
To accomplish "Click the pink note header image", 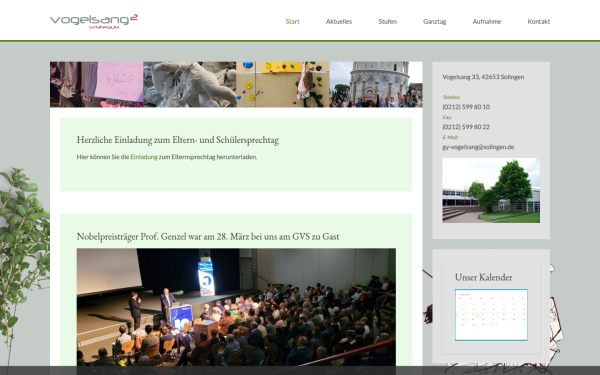I will coord(96,85).
